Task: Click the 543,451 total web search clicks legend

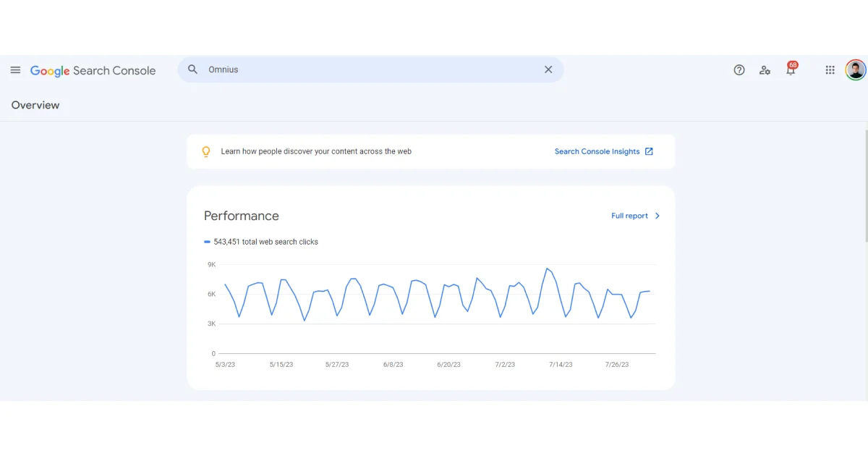Action: pos(265,242)
